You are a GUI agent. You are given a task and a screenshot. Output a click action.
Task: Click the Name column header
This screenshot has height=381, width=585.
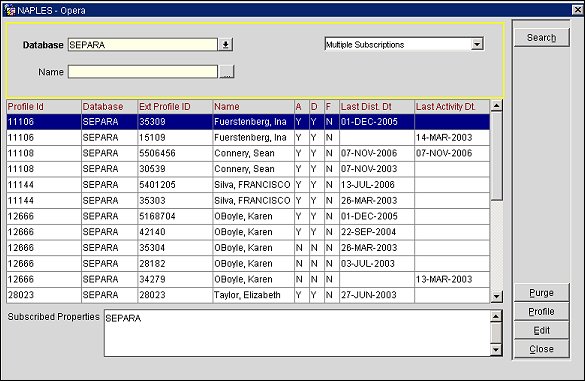tap(253, 107)
